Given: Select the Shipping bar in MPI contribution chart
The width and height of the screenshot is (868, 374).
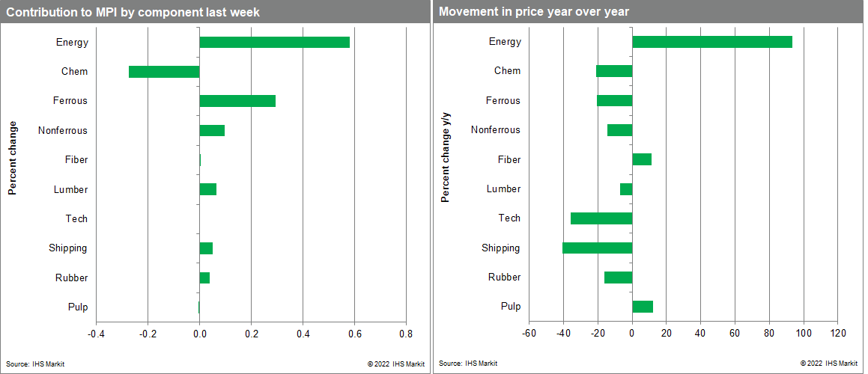Looking at the screenshot, I should [206, 248].
